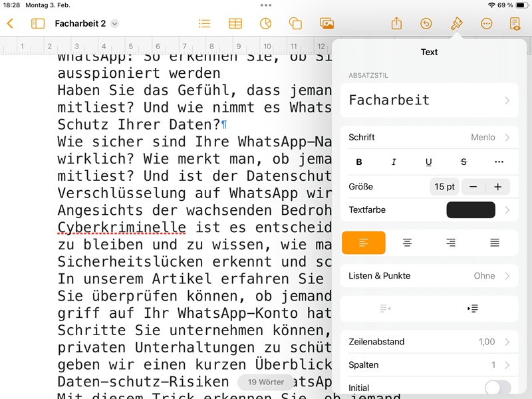Image resolution: width=532 pixels, height=399 pixels.
Task: Open Textfarbe color options chevron
Action: tap(507, 210)
